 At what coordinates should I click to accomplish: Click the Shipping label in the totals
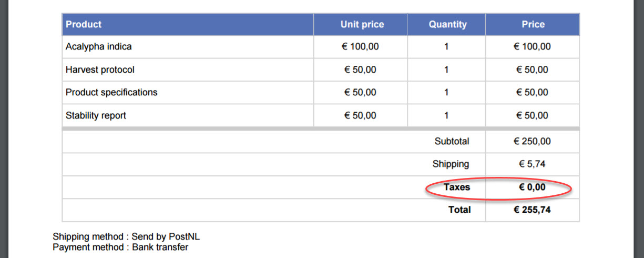coord(451,164)
